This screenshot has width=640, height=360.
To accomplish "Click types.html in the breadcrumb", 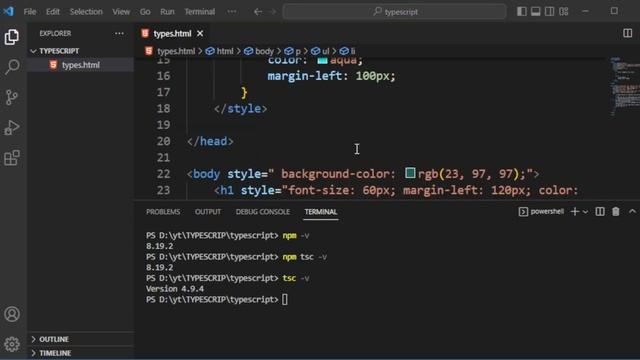I will pyautogui.click(x=176, y=51).
